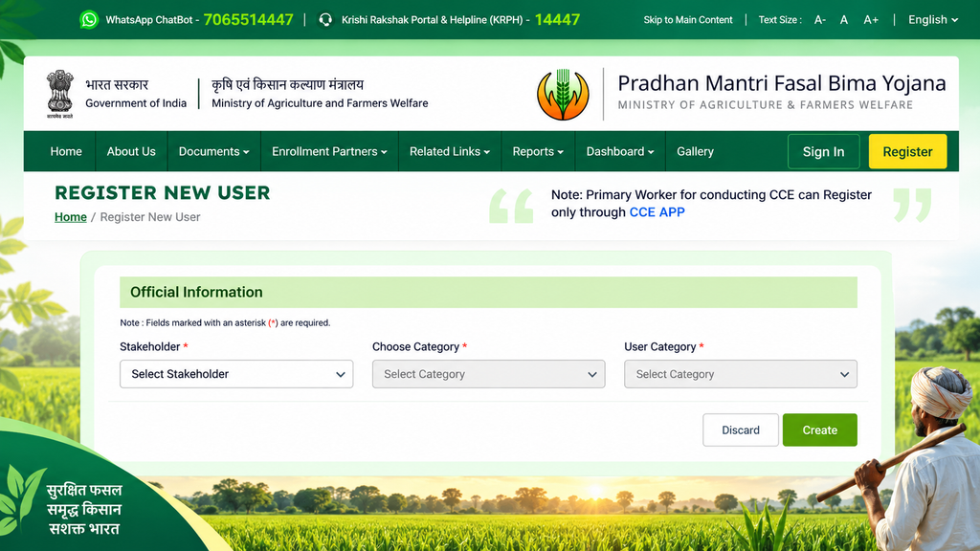Click the yellow Register button
The height and width of the screenshot is (551, 980).
907,151
